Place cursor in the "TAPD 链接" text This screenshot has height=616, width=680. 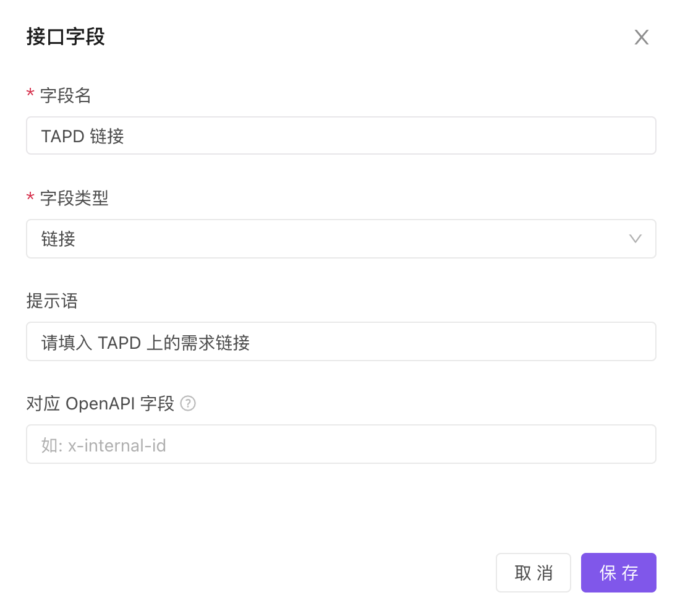pos(82,136)
